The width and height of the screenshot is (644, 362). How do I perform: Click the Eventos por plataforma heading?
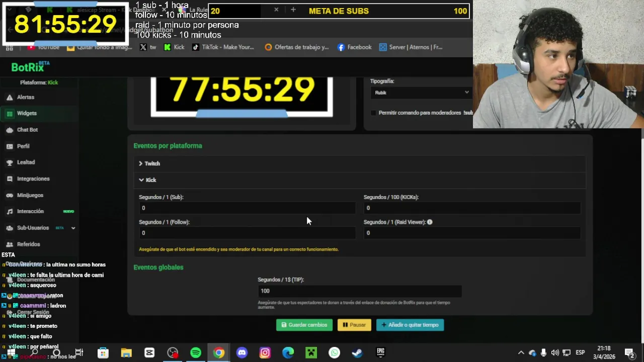pos(168,146)
